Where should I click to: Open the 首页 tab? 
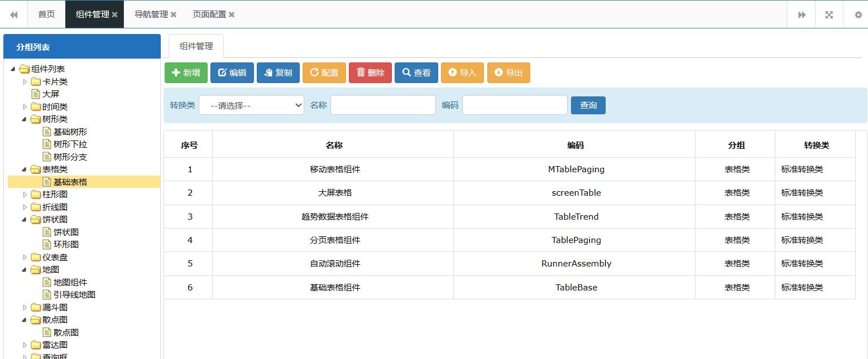(x=46, y=14)
